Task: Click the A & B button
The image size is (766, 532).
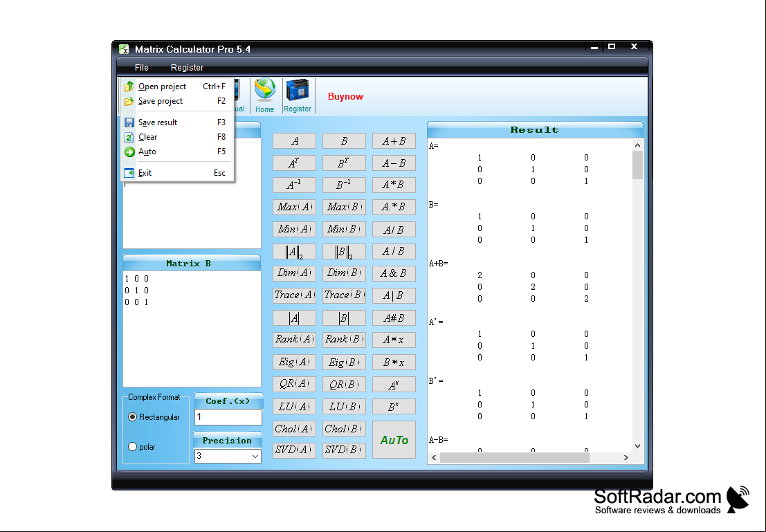Action: click(394, 273)
